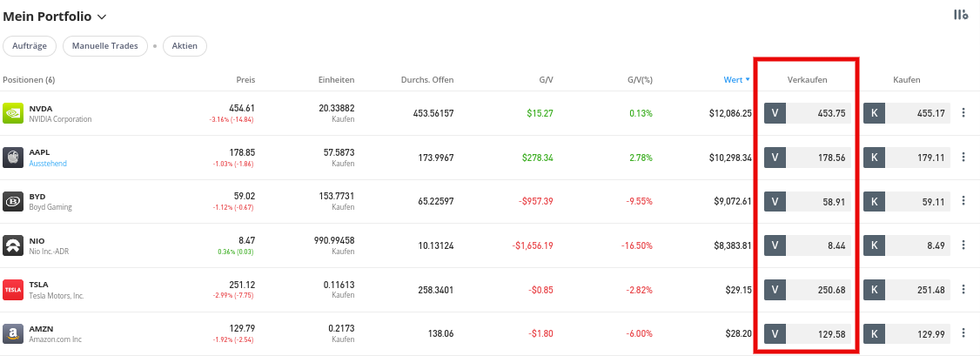Click the Preis column header
This screenshot has width=980, height=356.
(x=245, y=80)
